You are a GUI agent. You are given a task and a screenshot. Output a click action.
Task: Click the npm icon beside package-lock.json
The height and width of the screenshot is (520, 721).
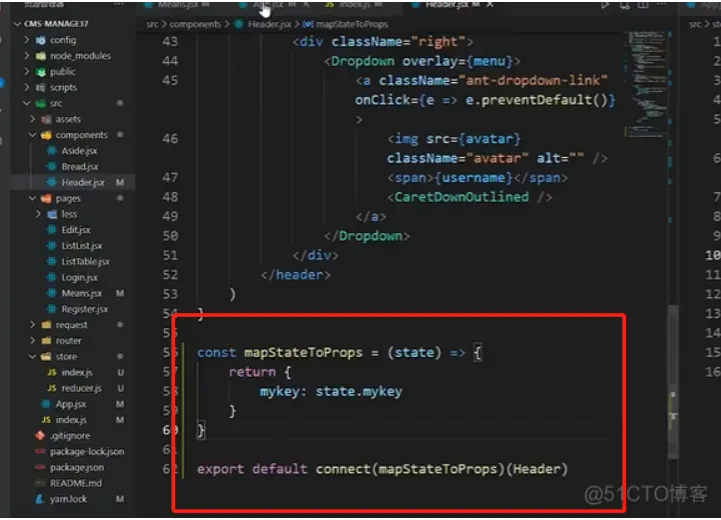pos(40,451)
